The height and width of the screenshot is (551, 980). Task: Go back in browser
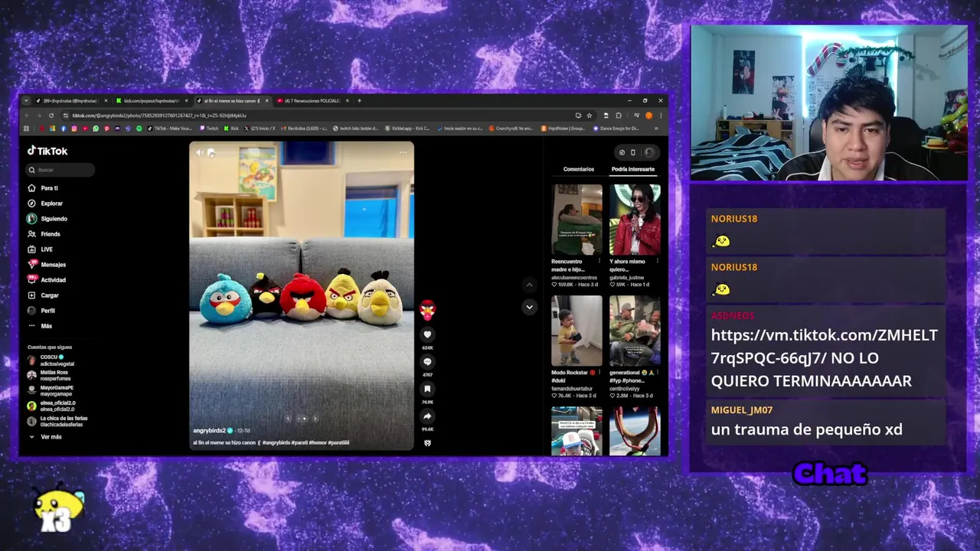(27, 116)
